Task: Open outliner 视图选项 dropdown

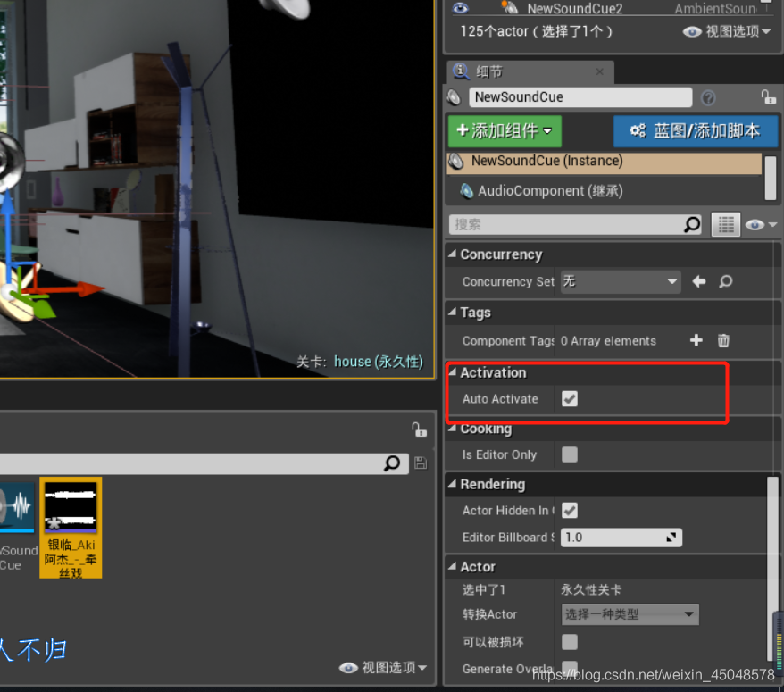Action: (727, 31)
